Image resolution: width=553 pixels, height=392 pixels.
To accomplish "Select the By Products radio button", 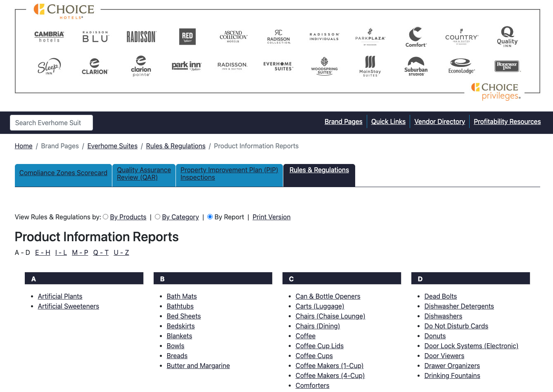I will (x=106, y=217).
